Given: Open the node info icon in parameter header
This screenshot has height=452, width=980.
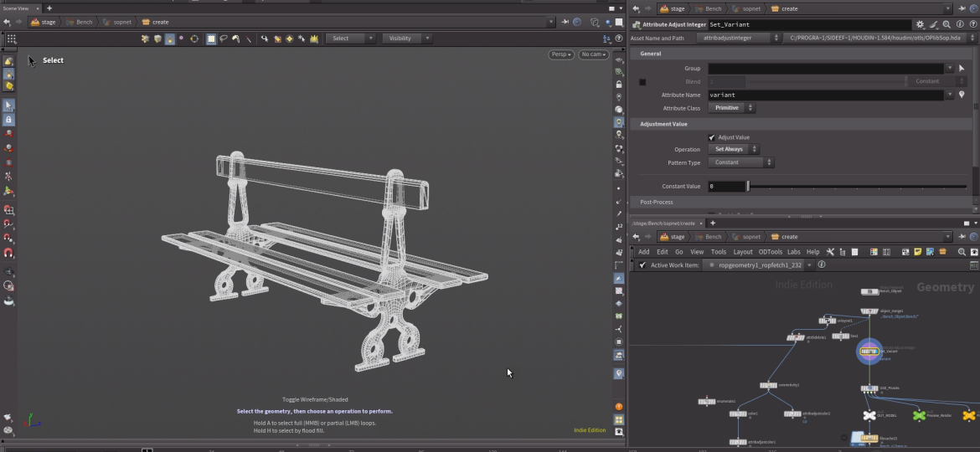Looking at the screenshot, I should coord(959,25).
